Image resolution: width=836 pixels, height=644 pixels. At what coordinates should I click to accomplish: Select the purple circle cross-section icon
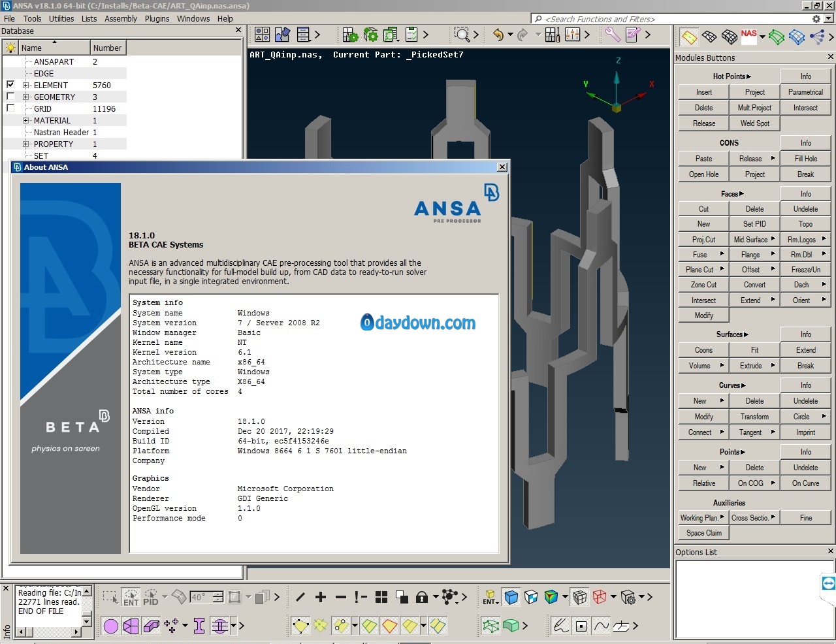click(111, 626)
